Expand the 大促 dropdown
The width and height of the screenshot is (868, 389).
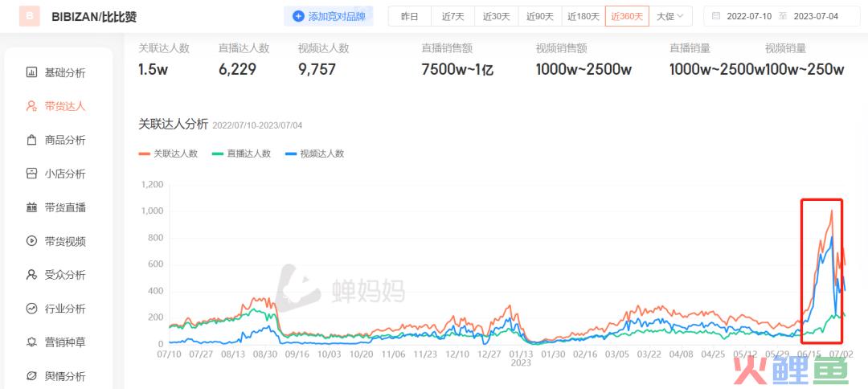pyautogui.click(x=670, y=16)
